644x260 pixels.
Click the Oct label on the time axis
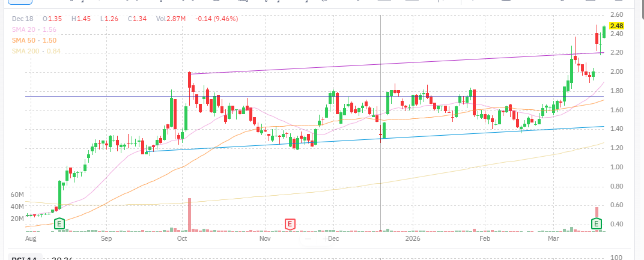(x=182, y=238)
